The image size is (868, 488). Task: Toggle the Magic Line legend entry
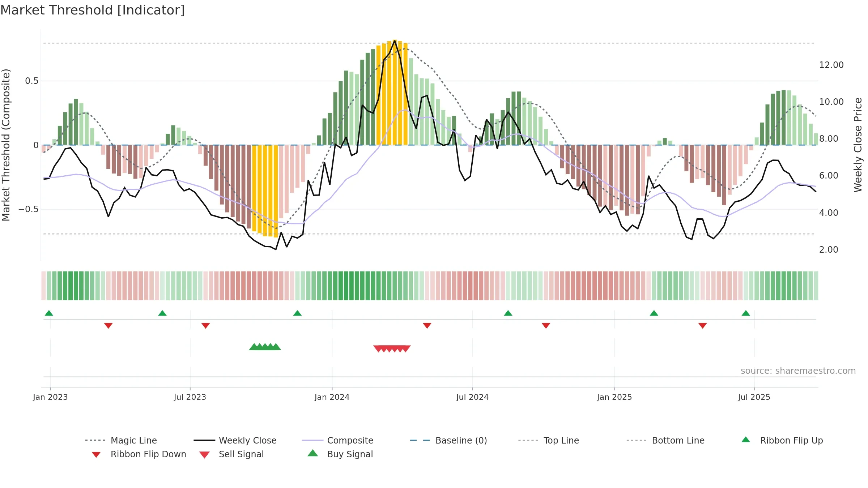[x=121, y=440]
